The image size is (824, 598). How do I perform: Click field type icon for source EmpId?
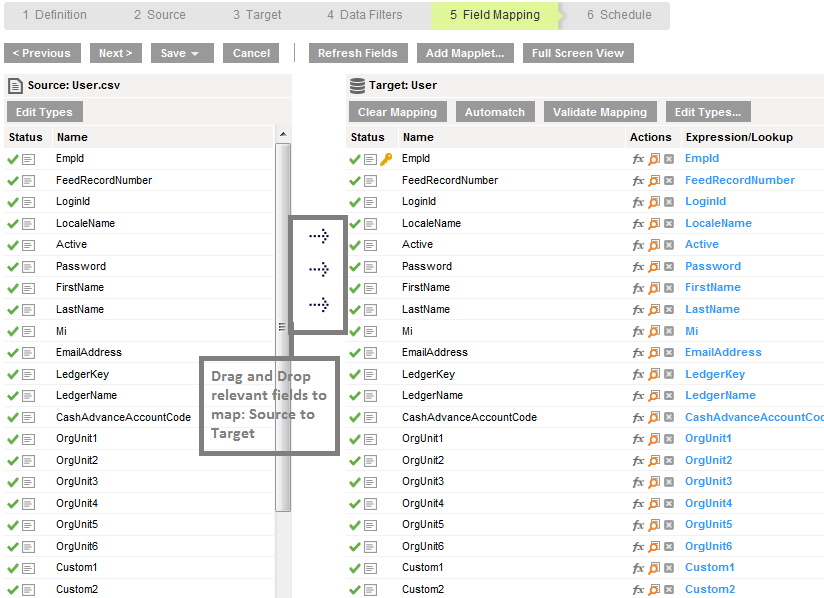tap(28, 159)
